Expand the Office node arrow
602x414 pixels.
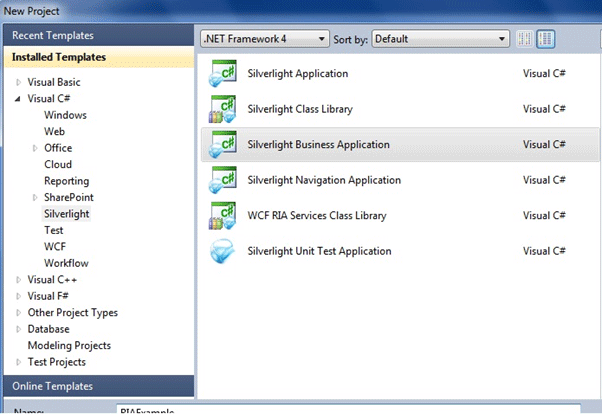35,148
